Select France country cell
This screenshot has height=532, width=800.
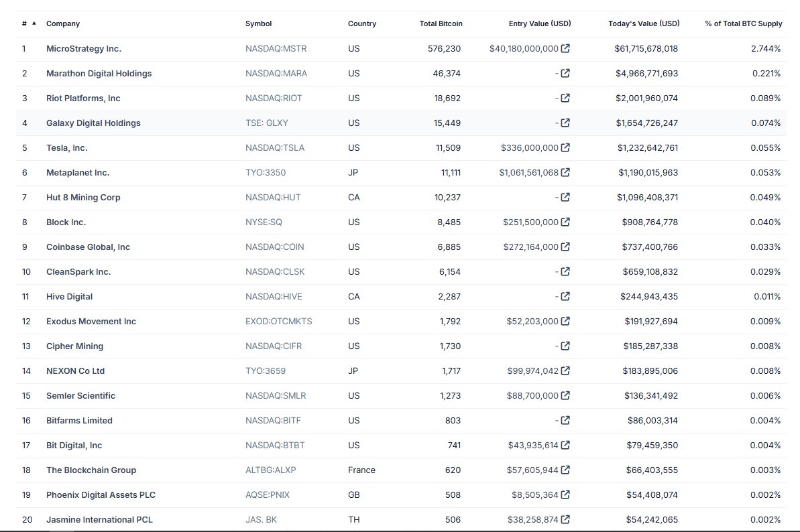click(361, 470)
